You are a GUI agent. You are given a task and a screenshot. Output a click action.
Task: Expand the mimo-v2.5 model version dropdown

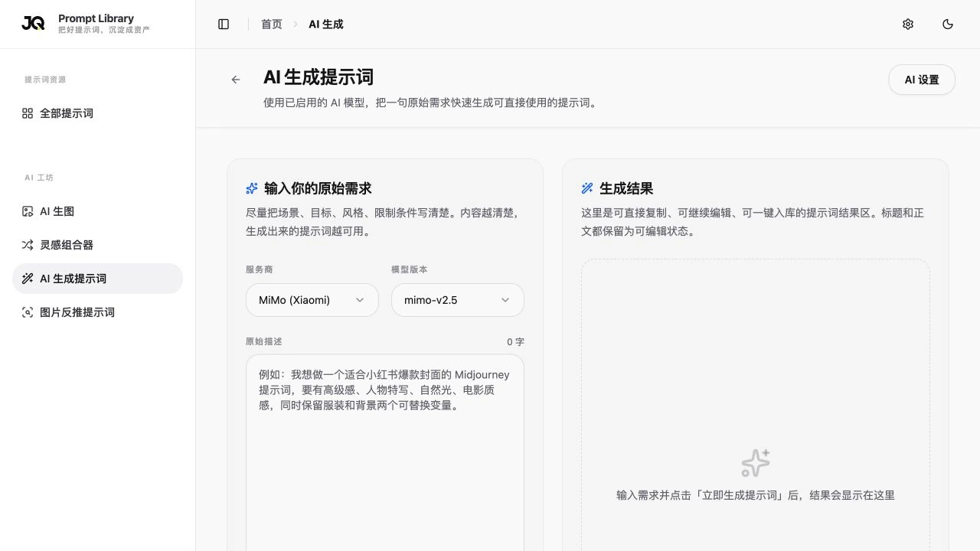458,300
